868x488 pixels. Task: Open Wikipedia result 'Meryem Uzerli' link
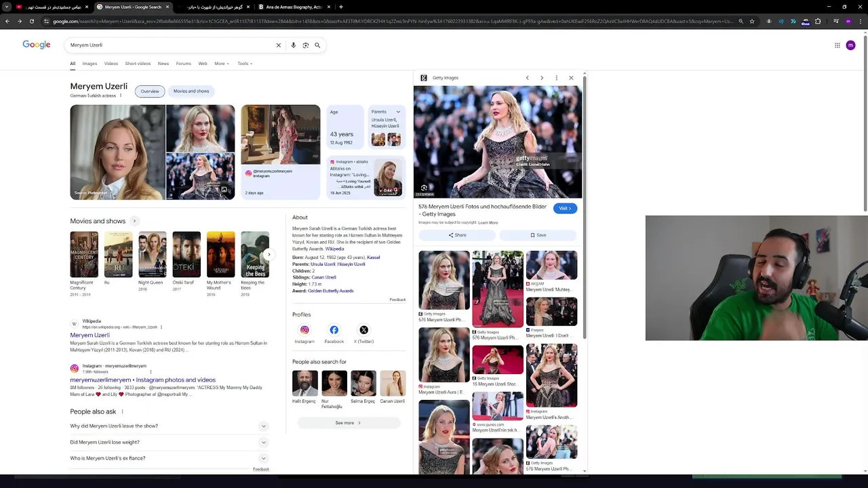(x=90, y=335)
